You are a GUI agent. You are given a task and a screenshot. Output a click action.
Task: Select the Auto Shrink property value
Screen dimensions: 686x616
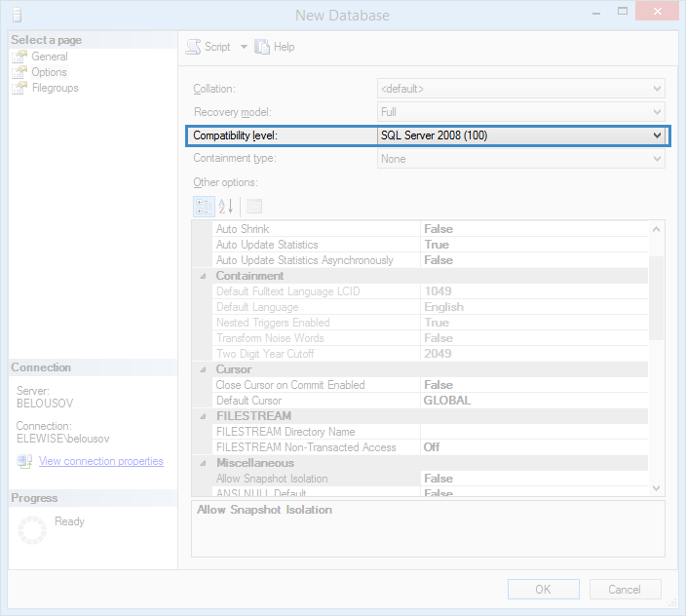534,229
